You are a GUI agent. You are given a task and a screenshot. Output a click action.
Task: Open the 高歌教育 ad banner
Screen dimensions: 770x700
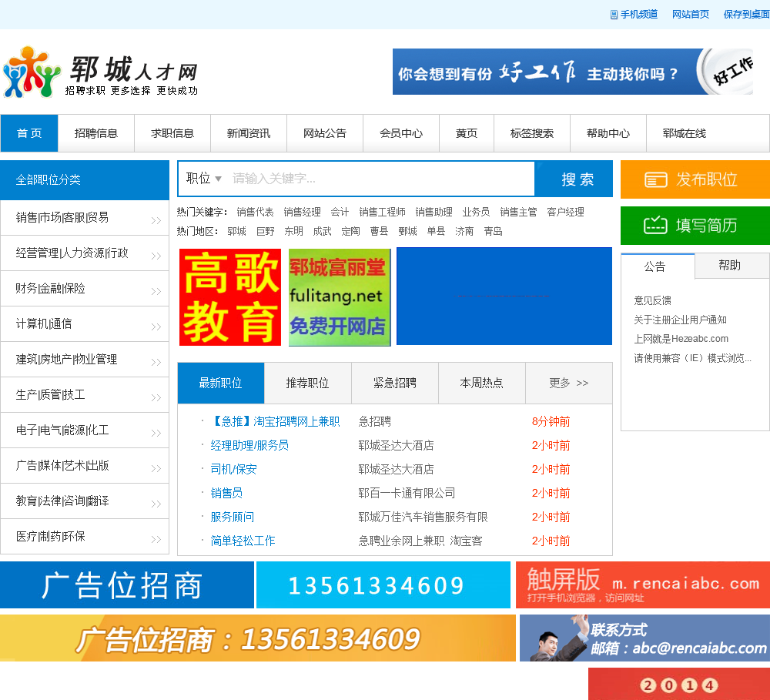tap(229, 297)
